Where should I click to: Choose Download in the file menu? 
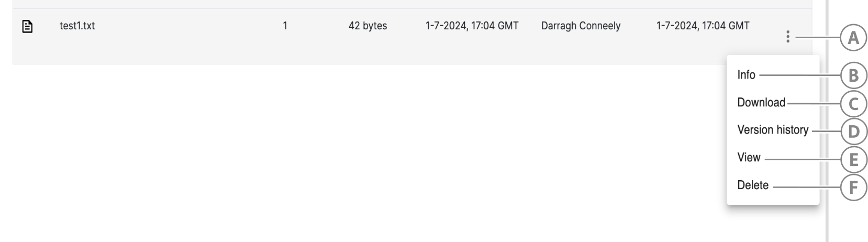(761, 103)
